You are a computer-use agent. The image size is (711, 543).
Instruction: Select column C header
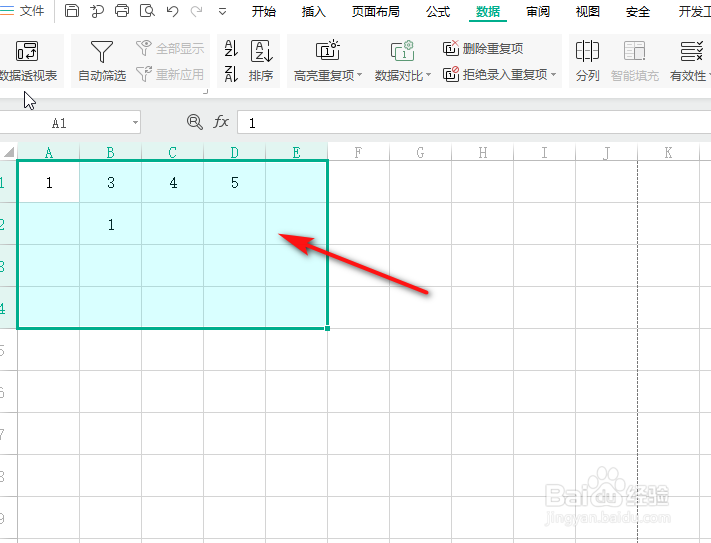[172, 153]
